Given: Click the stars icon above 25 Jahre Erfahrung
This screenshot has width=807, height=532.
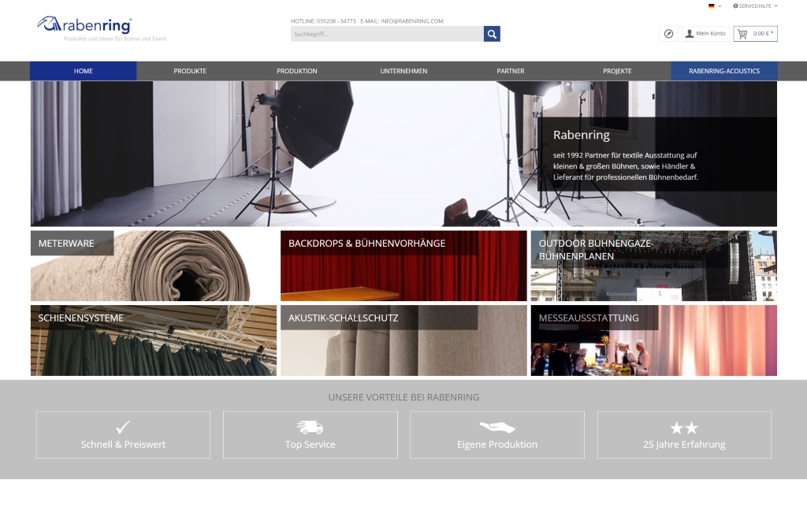Looking at the screenshot, I should [x=683, y=427].
